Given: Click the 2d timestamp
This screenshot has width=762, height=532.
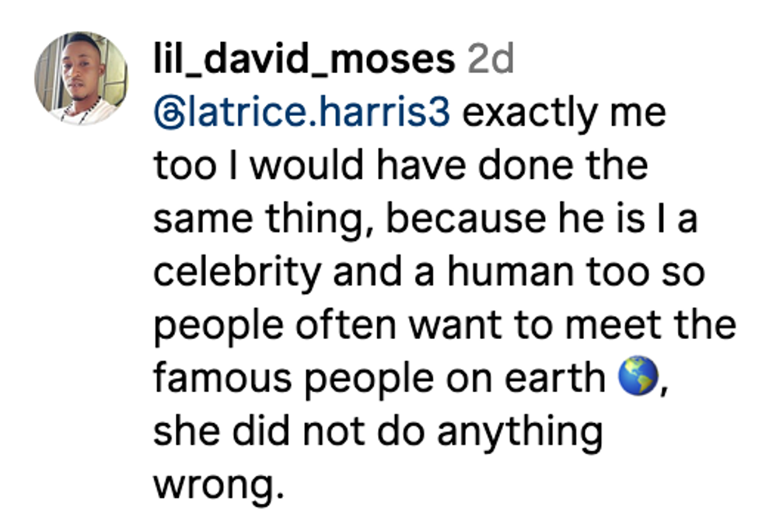Looking at the screenshot, I should point(490,59).
